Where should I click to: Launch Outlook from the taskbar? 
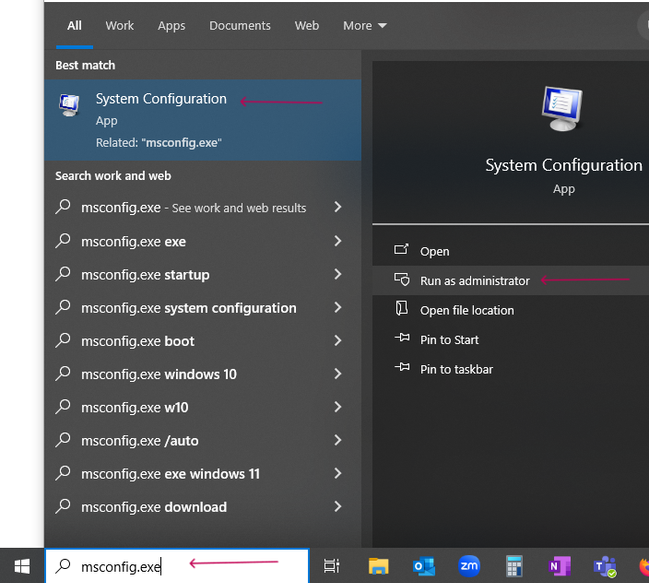424,566
